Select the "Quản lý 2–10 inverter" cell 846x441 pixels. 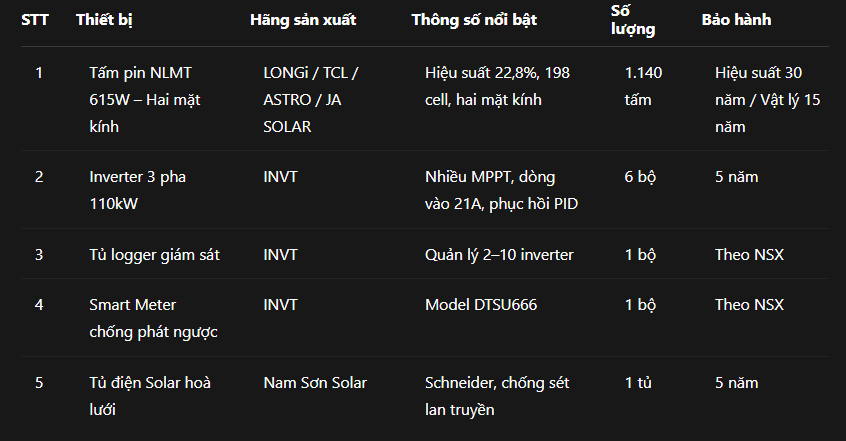click(x=499, y=254)
